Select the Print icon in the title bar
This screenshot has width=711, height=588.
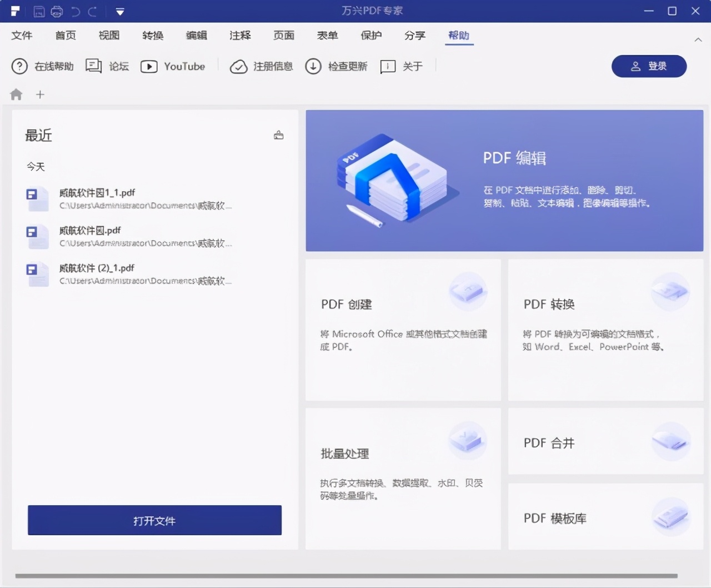[x=57, y=11]
